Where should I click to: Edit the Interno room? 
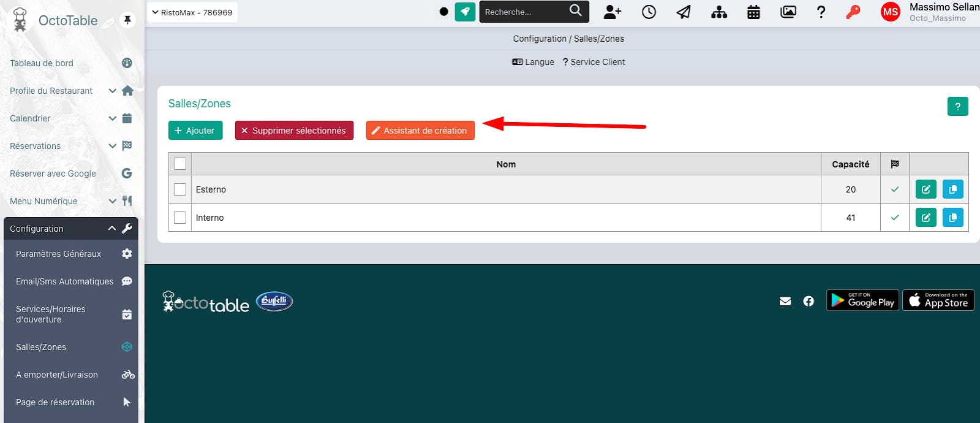[x=926, y=218]
